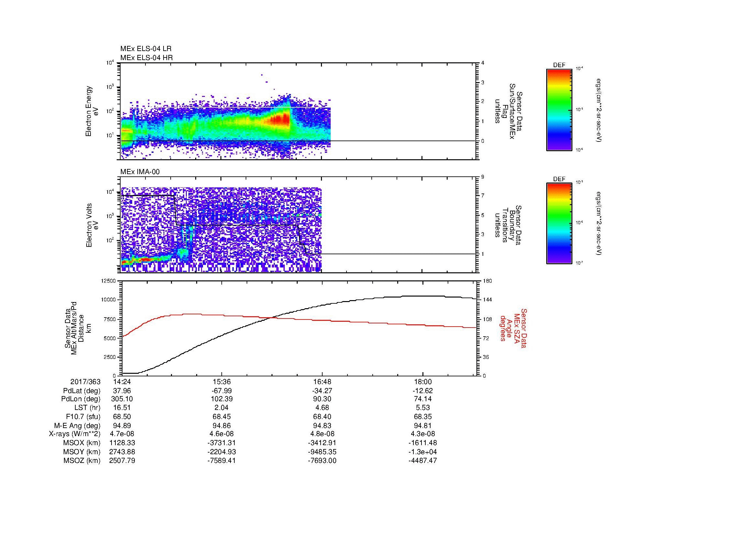Click the 'Sensor Data Boundary Transitions unitless' label
The width and height of the screenshot is (756, 534).
pos(508,225)
